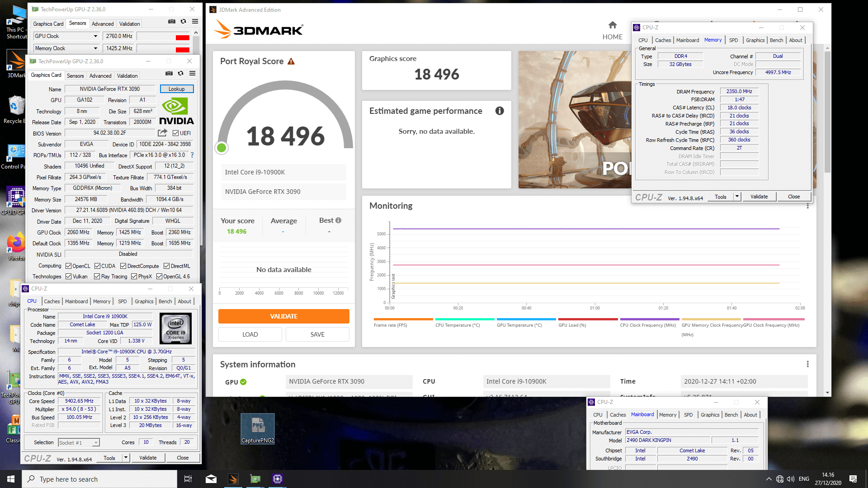
Task: Toggle the PhysX checkbox
Action: coord(134,277)
